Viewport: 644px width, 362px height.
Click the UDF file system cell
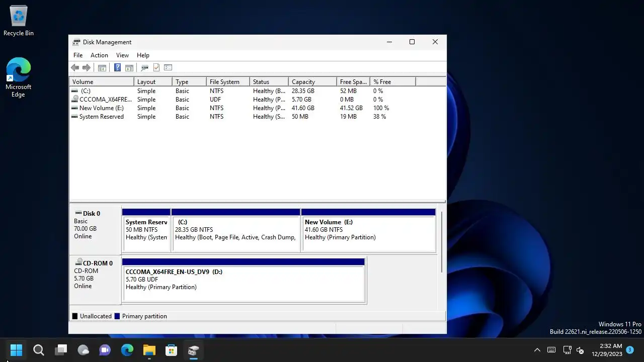pos(215,100)
